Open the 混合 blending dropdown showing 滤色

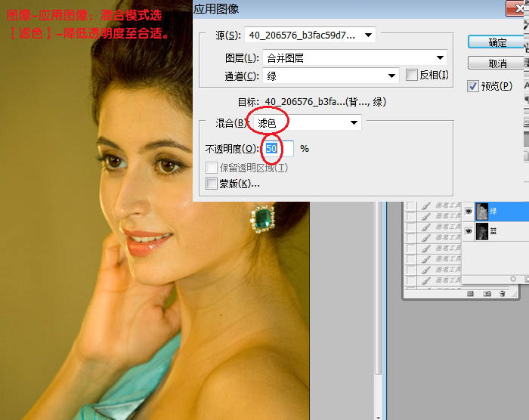coord(307,122)
